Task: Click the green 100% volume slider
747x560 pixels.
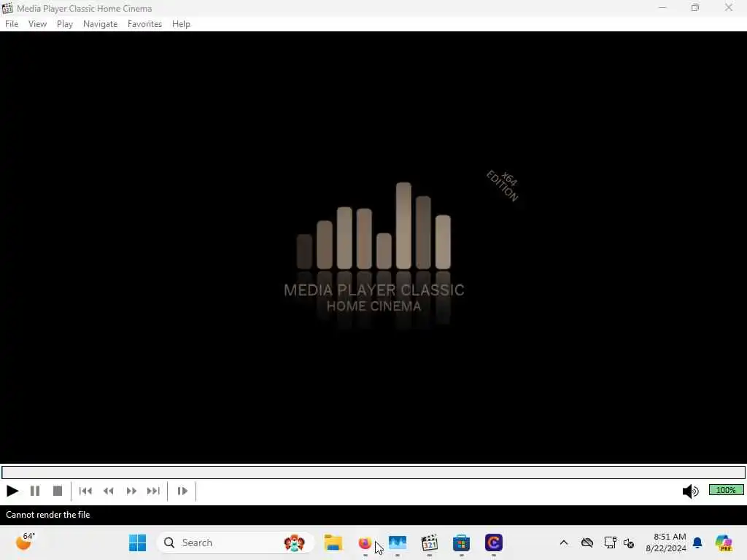Action: (726, 490)
